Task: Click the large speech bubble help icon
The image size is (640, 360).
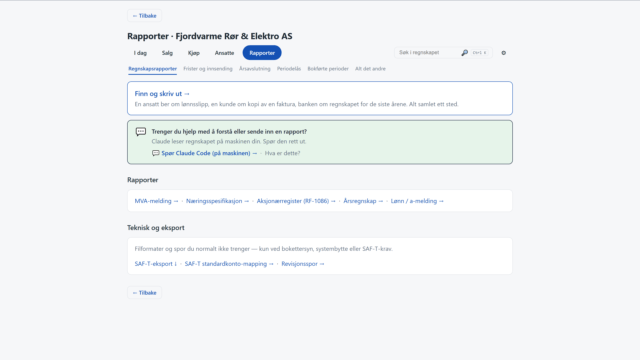Action: click(141, 132)
